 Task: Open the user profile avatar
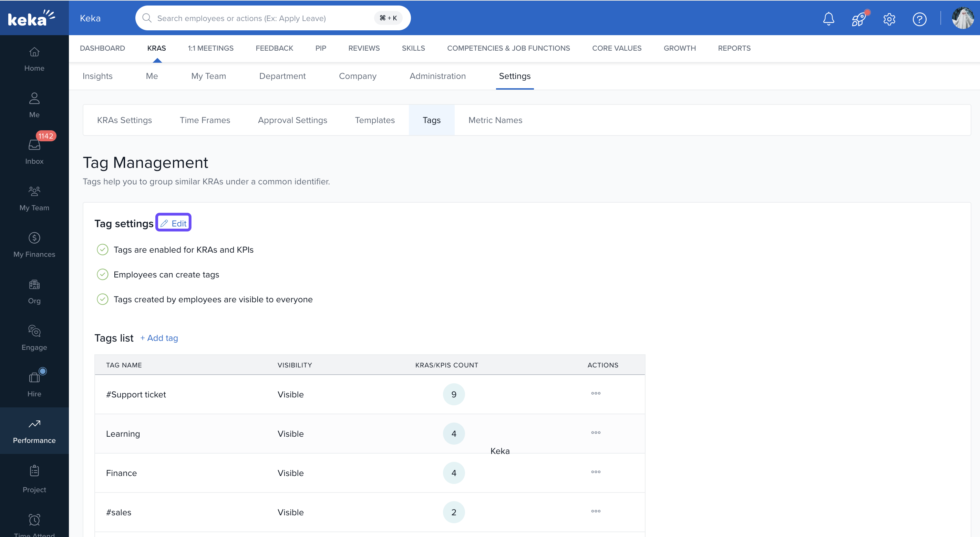962,18
